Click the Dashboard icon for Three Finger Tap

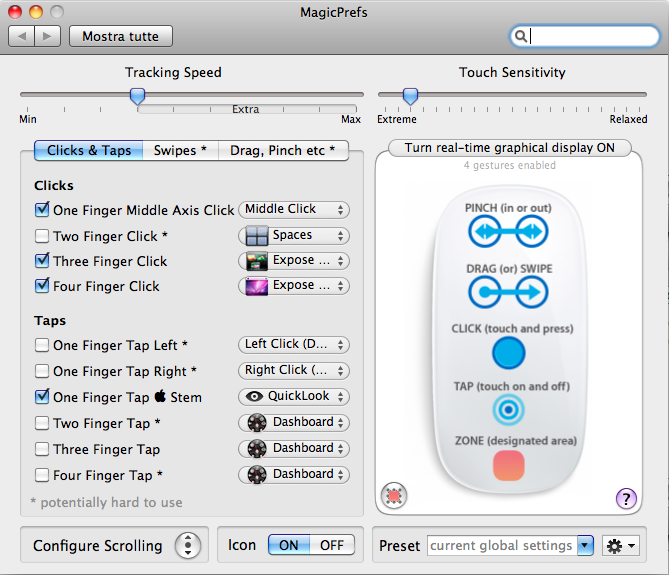click(257, 449)
